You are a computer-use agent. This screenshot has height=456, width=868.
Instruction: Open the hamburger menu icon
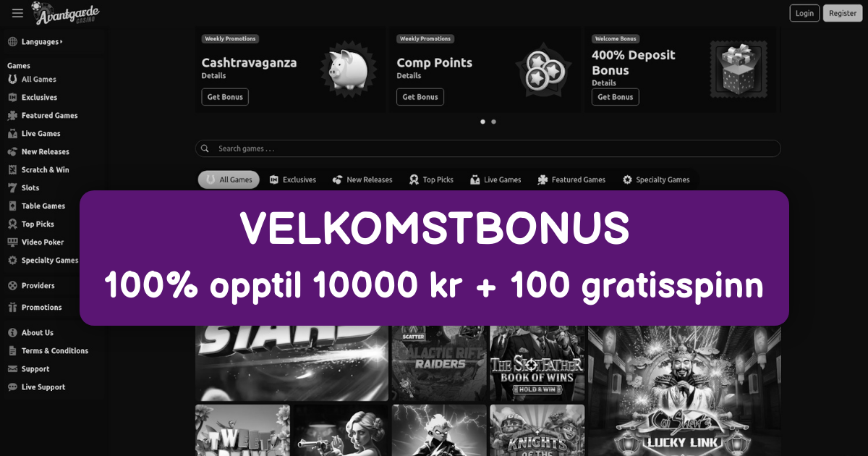click(x=17, y=13)
